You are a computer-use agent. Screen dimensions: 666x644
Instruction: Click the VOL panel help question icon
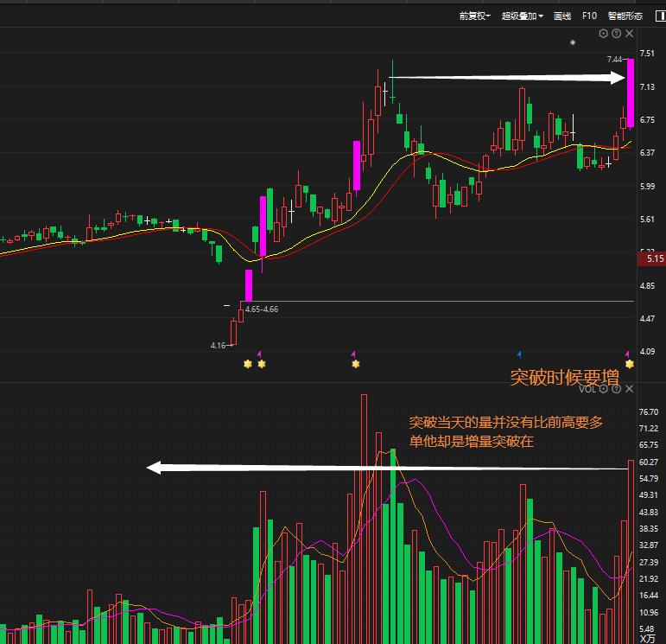[x=616, y=388]
